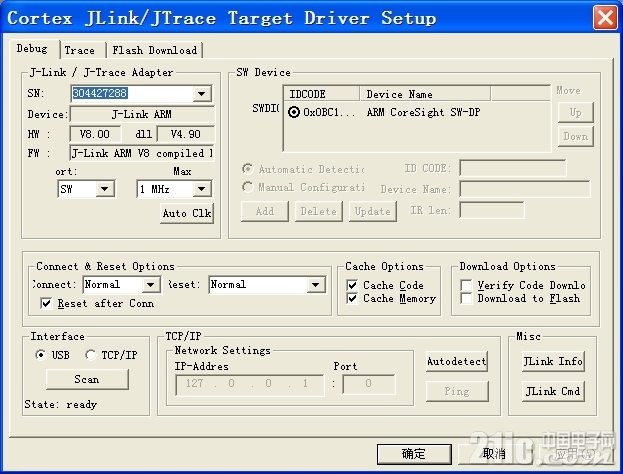Confirm with the 确定 button
Screen dimensions: 623x474
(x=414, y=454)
